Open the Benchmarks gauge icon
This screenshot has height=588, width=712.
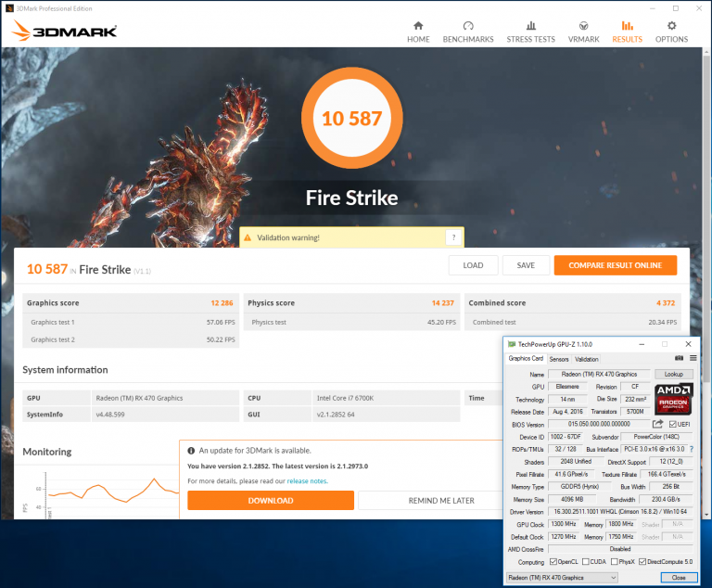point(468,25)
